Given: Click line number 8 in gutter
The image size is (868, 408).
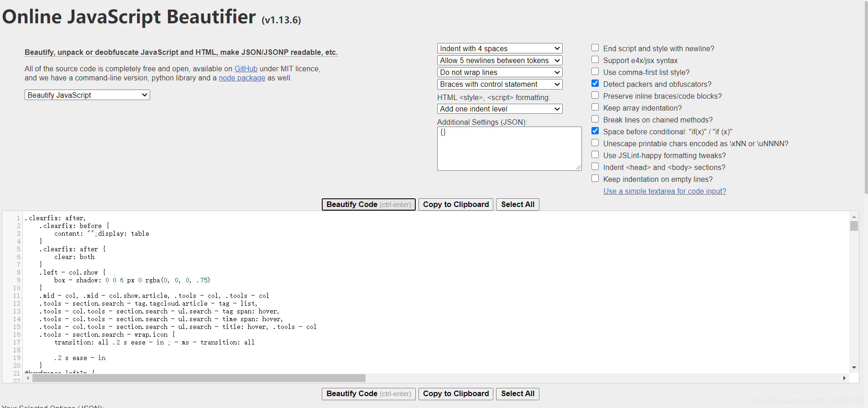Looking at the screenshot, I should [19, 272].
